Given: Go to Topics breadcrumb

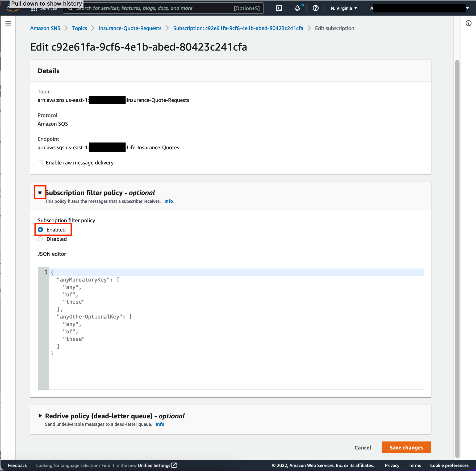Looking at the screenshot, I should [80, 28].
